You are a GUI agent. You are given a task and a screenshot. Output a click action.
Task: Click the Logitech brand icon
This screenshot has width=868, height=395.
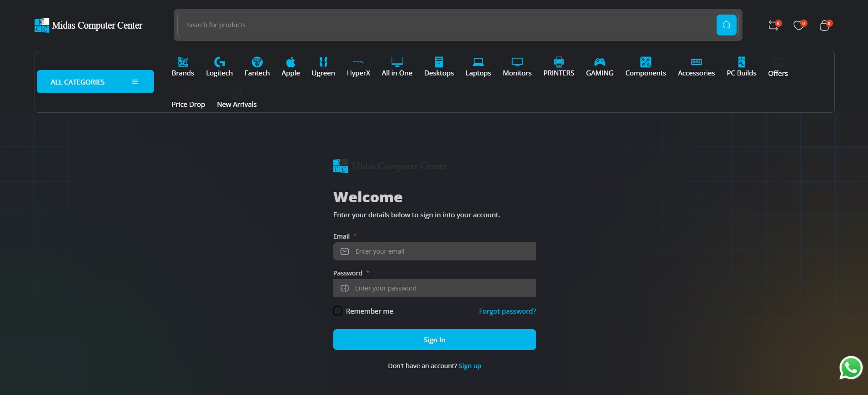219,62
